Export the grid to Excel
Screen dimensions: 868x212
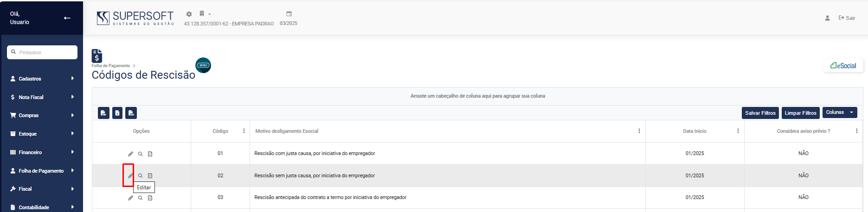coord(117,113)
